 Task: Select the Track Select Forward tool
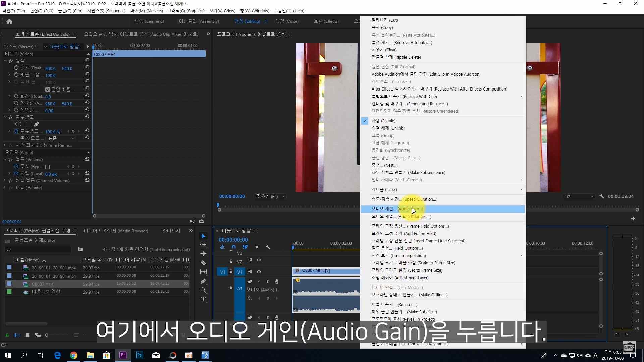203,245
